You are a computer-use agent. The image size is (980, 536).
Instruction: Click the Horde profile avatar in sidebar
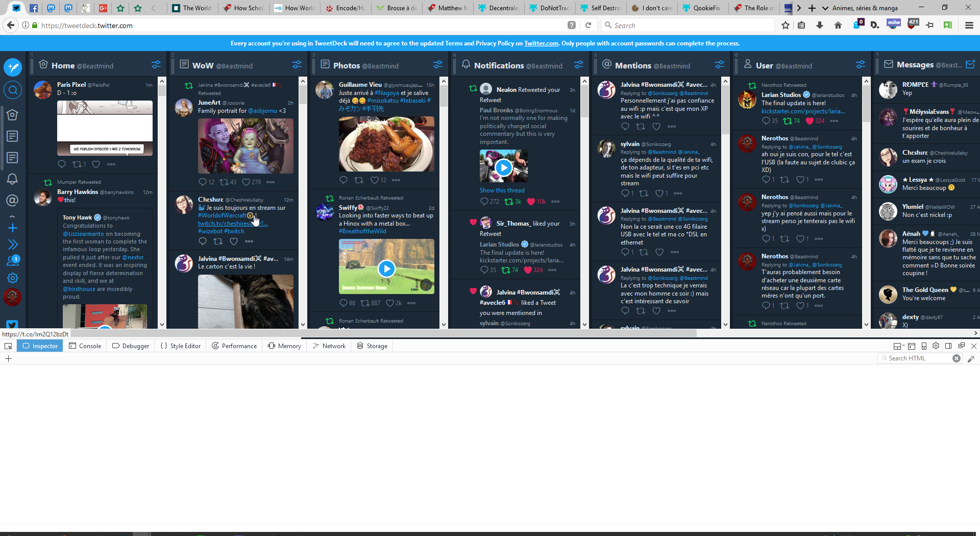coord(13,297)
